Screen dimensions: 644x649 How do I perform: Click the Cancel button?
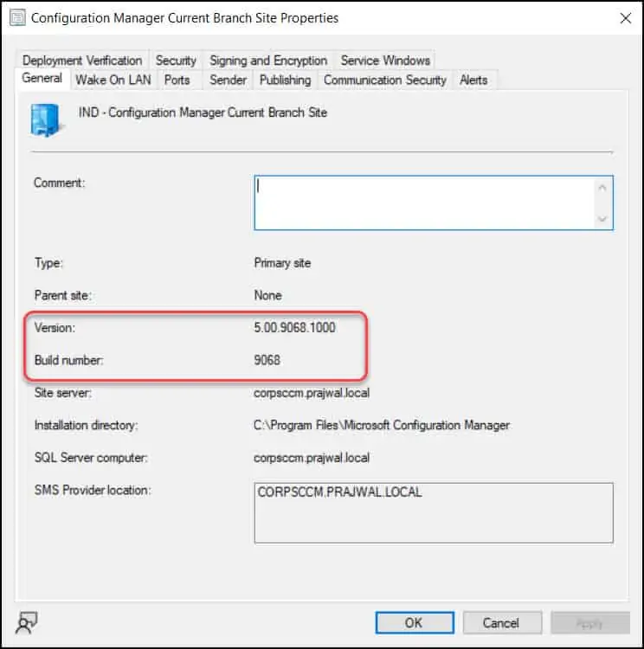pyautogui.click(x=502, y=623)
